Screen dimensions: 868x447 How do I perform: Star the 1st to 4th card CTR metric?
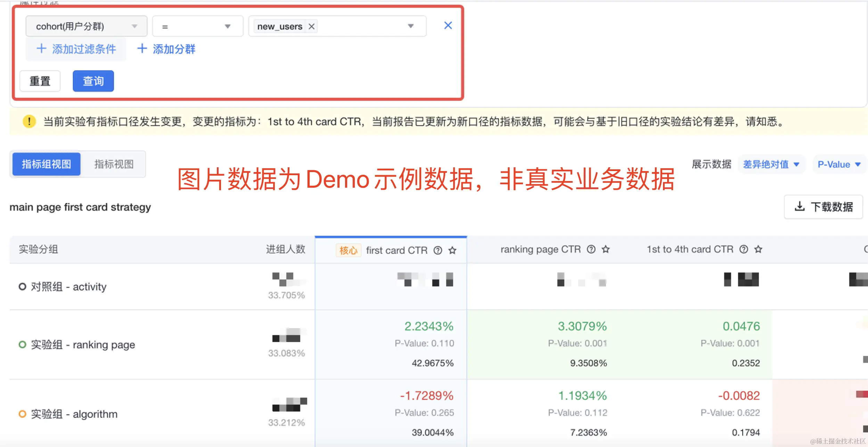[x=758, y=249]
